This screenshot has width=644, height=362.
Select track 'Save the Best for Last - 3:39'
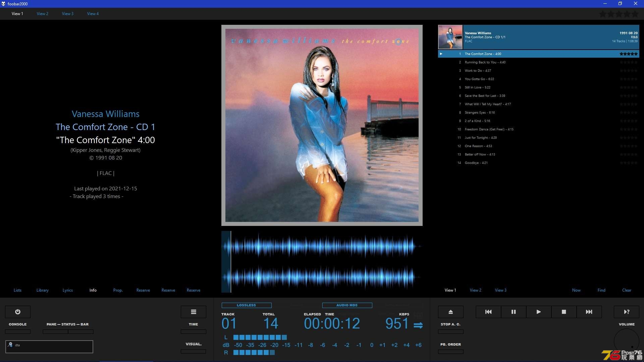point(539,96)
